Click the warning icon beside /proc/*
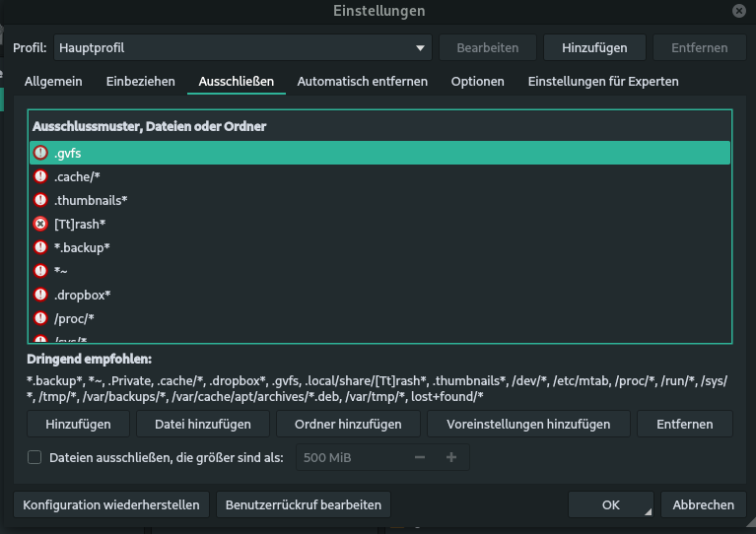756x534 pixels. (x=40, y=318)
